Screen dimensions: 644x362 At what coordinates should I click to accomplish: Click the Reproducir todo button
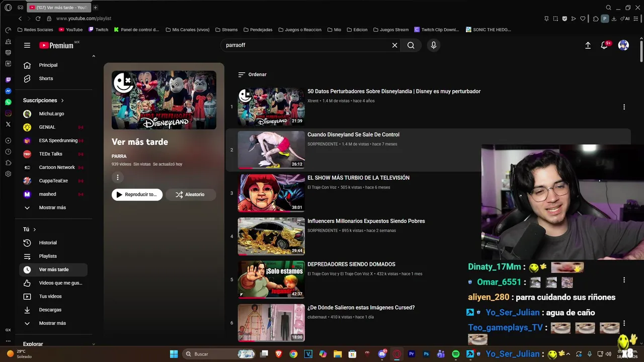coord(137,195)
